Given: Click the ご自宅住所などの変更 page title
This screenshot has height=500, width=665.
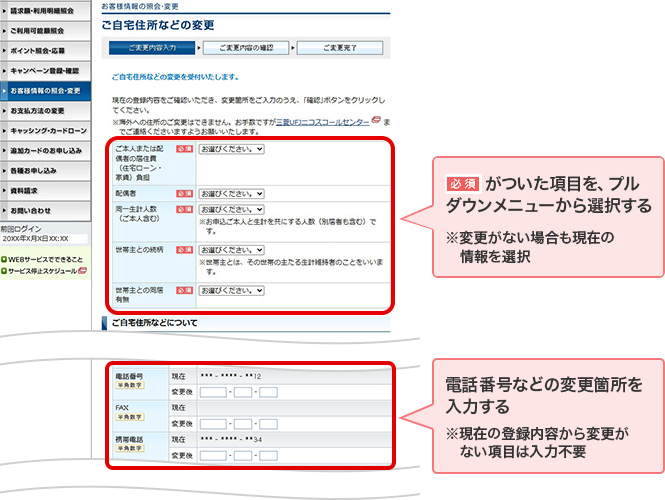Looking at the screenshot, I should [158, 25].
